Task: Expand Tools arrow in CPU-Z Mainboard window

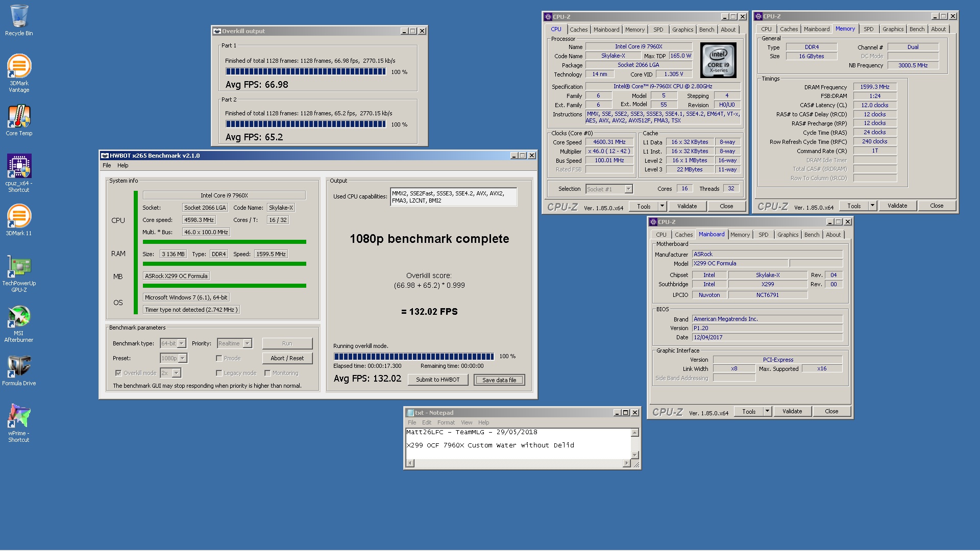Action: click(x=767, y=411)
